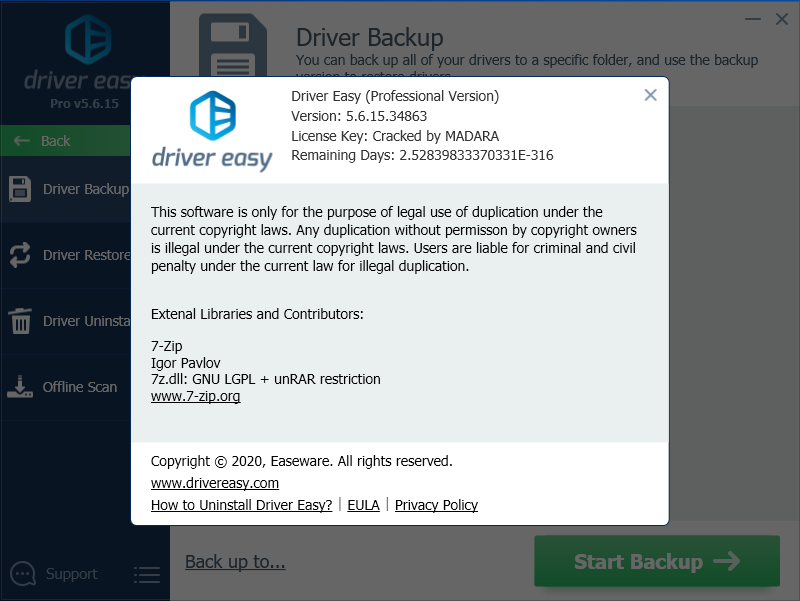
Task: Open the Privacy Policy link
Action: [x=436, y=505]
